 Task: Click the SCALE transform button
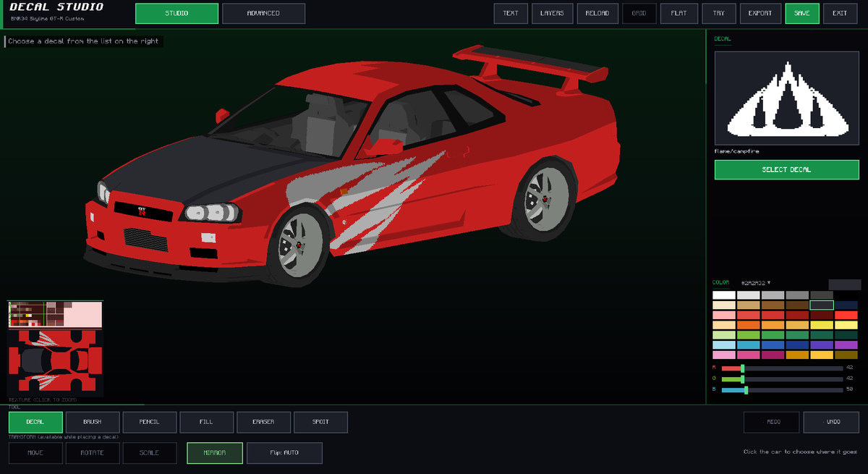(x=150, y=453)
